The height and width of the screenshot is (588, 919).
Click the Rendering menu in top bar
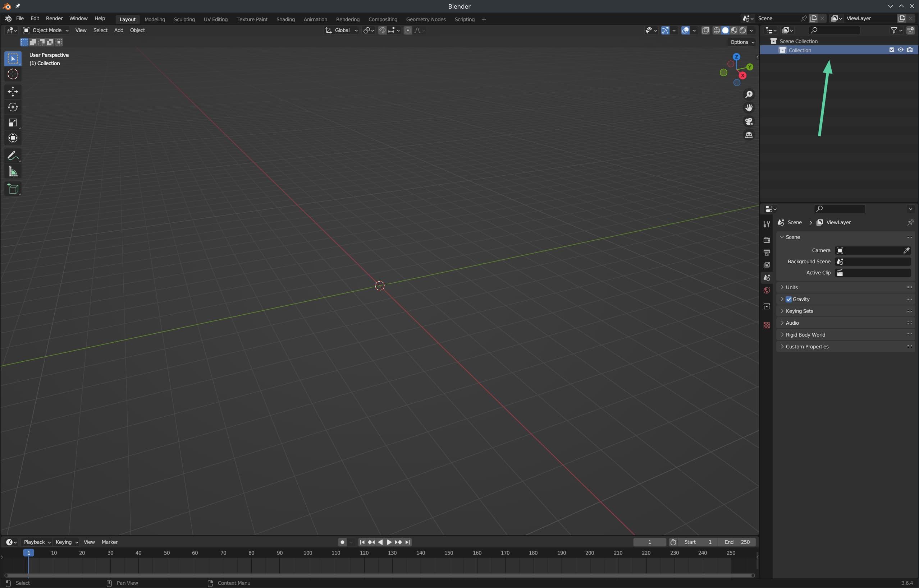(347, 19)
